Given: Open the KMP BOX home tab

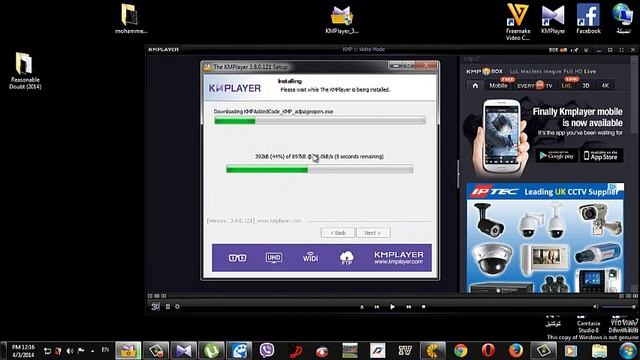Looking at the screenshot, I should tap(475, 86).
